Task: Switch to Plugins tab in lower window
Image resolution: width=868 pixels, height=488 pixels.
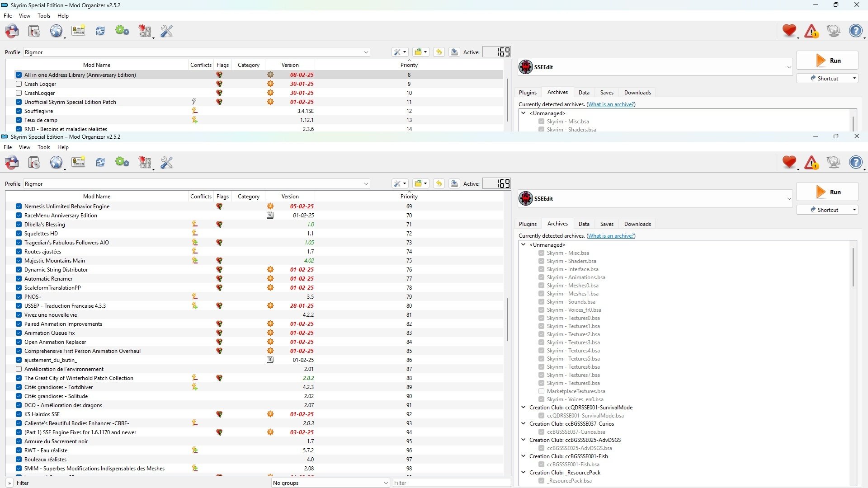Action: click(x=528, y=224)
